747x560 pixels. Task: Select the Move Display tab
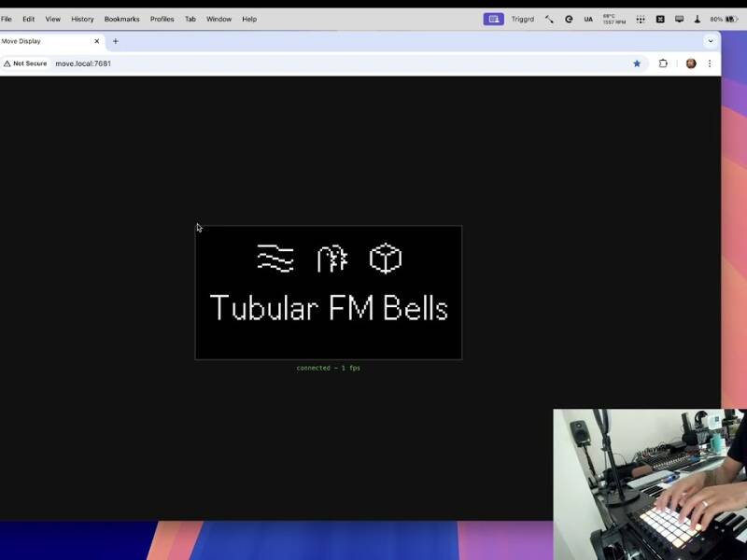point(42,41)
